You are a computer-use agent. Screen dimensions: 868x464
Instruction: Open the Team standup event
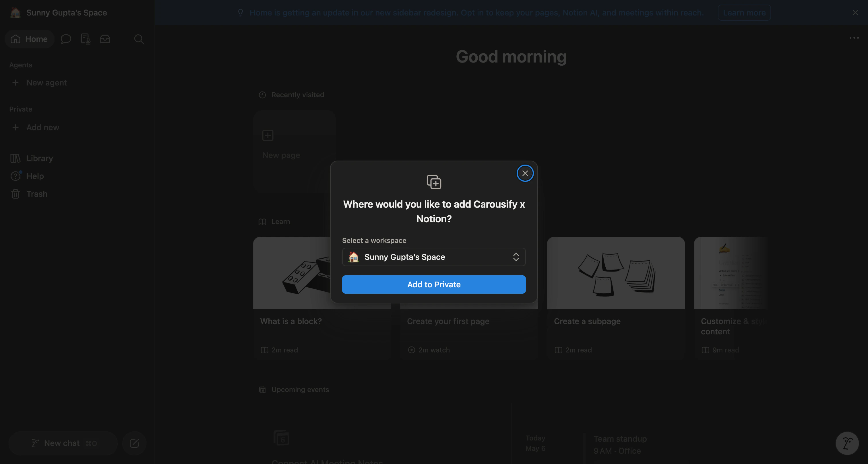[620, 444]
